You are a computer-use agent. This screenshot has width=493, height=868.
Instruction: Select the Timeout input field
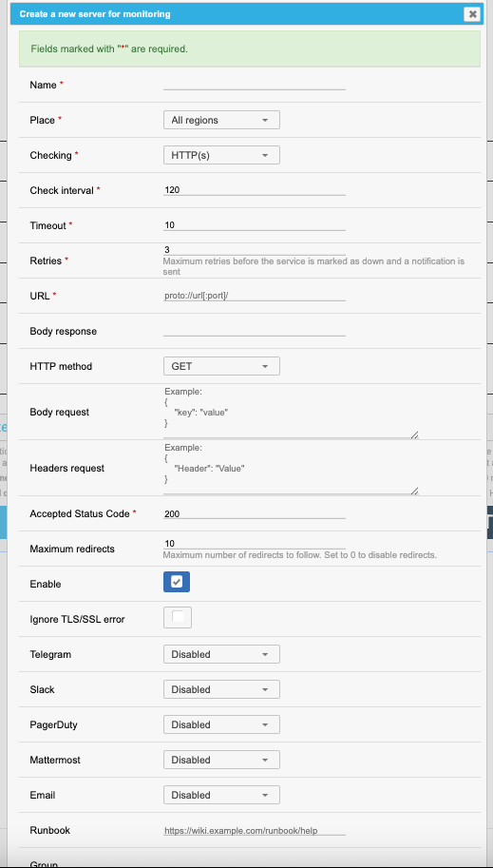coord(255,225)
